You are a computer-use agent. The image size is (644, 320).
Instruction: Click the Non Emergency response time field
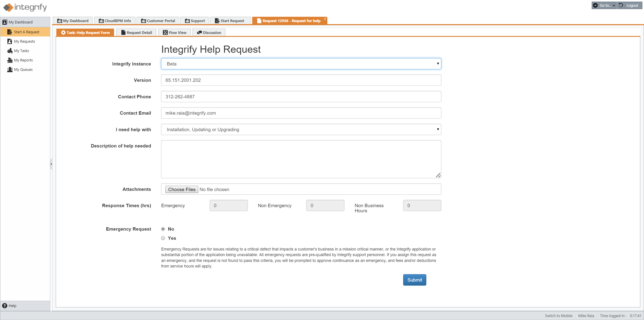tap(325, 205)
